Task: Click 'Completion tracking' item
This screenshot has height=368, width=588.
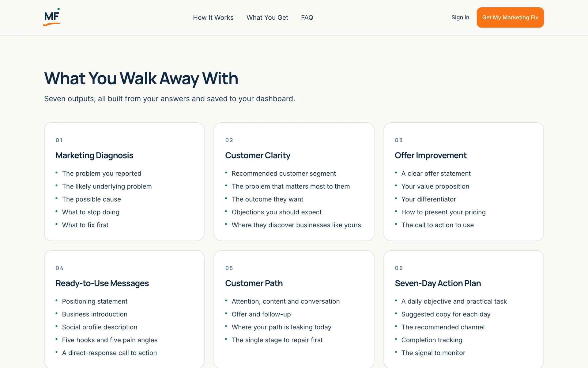Action: pos(432,340)
